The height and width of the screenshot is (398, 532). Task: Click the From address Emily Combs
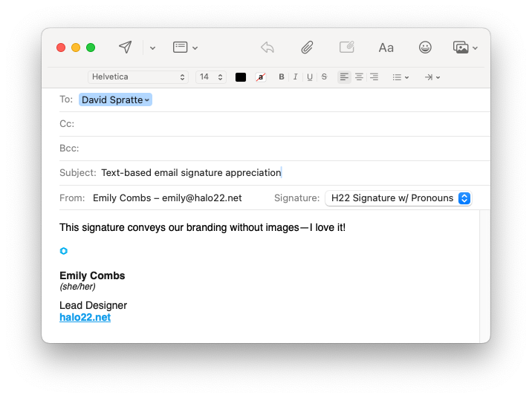coord(167,198)
